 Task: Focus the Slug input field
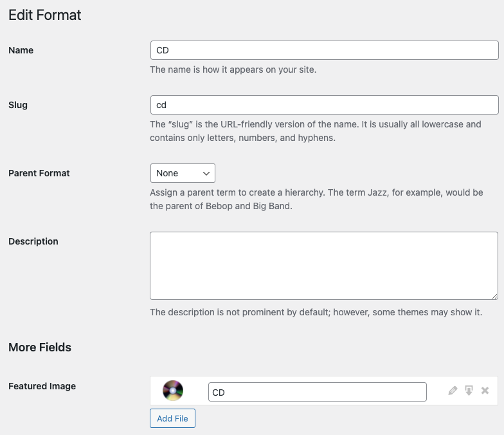(x=324, y=105)
